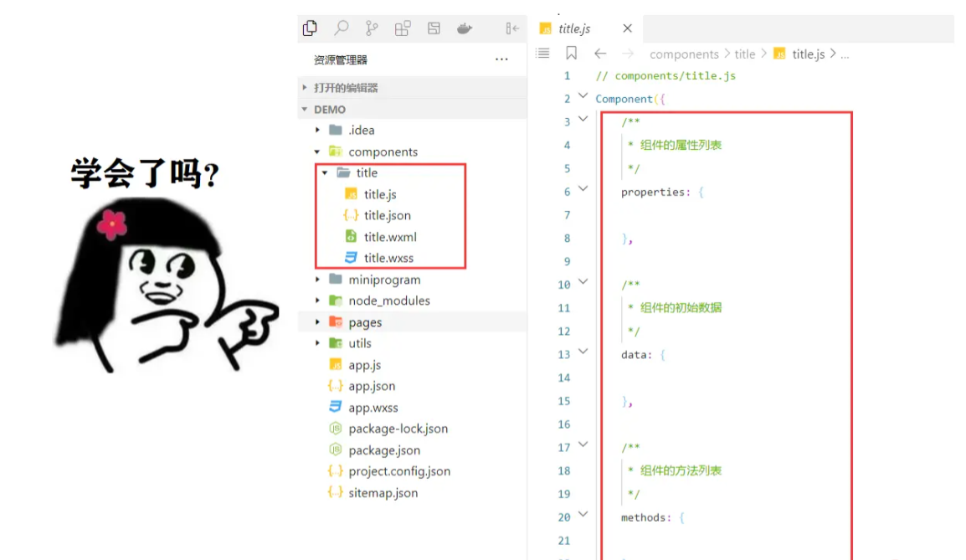Expand the 打开的编辑器 section

click(412, 88)
